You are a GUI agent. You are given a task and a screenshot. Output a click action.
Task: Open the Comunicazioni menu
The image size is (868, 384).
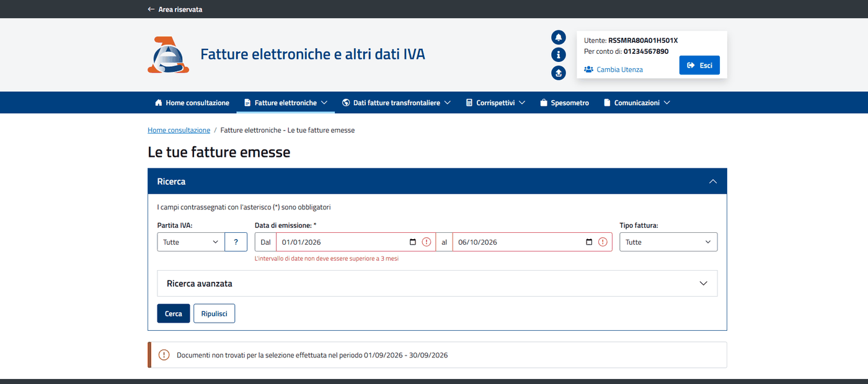click(x=637, y=103)
